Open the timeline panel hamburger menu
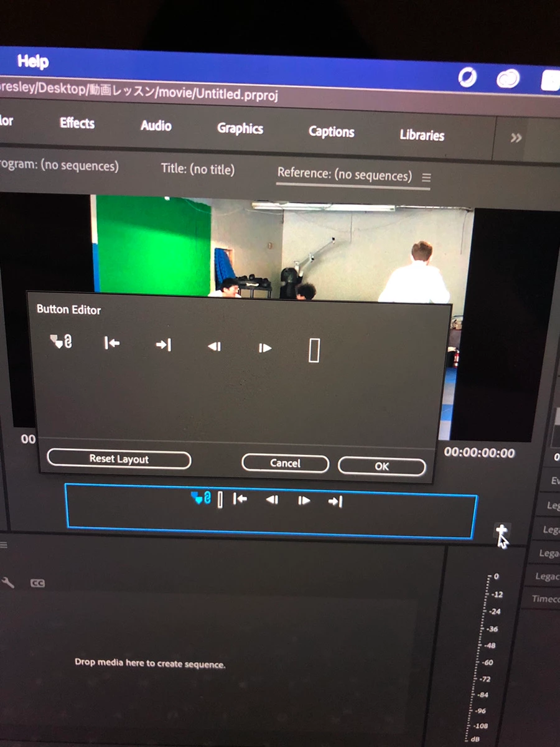Viewport: 560px width, 747px height. (3, 545)
